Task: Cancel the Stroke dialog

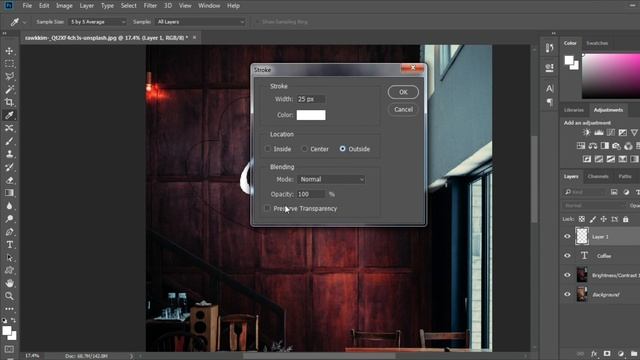Action: 403,109
